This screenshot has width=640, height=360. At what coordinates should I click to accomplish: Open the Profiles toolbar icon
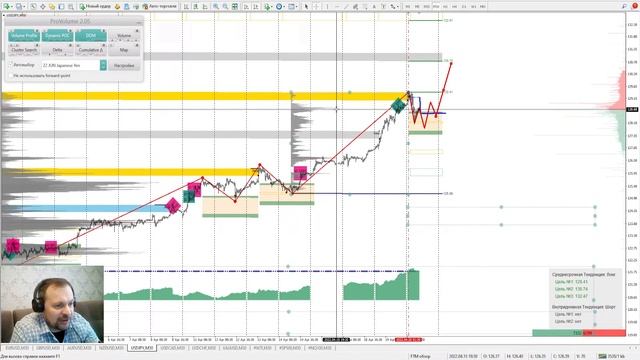click(18, 7)
